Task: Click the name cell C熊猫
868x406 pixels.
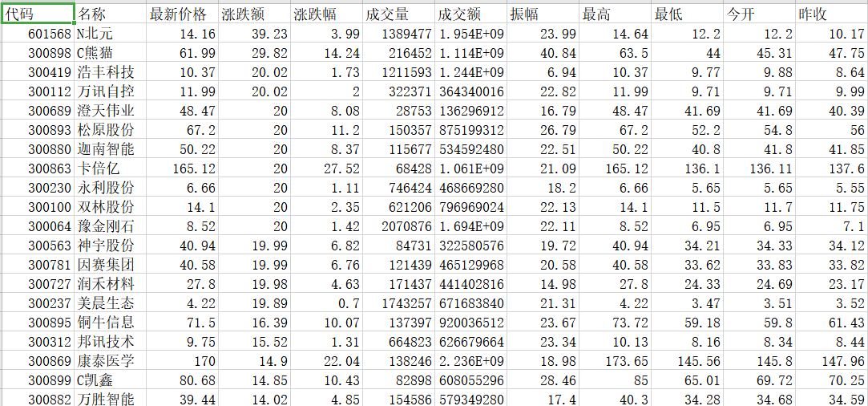Action: (x=111, y=53)
